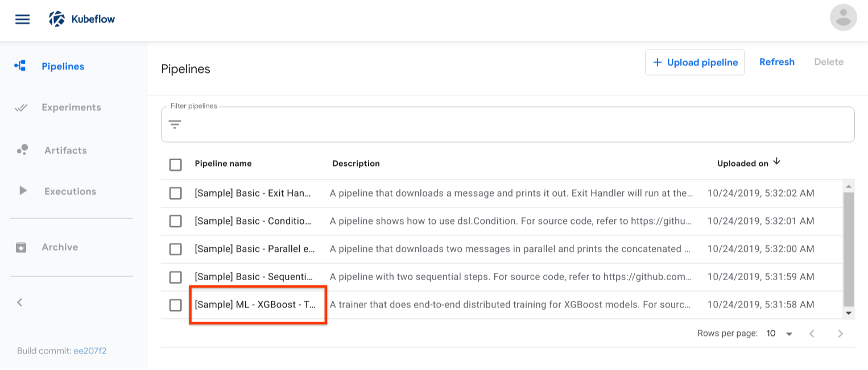Image resolution: width=868 pixels, height=370 pixels.
Task: Check the Basic - Parallel pipeline checkbox
Action: (x=175, y=249)
